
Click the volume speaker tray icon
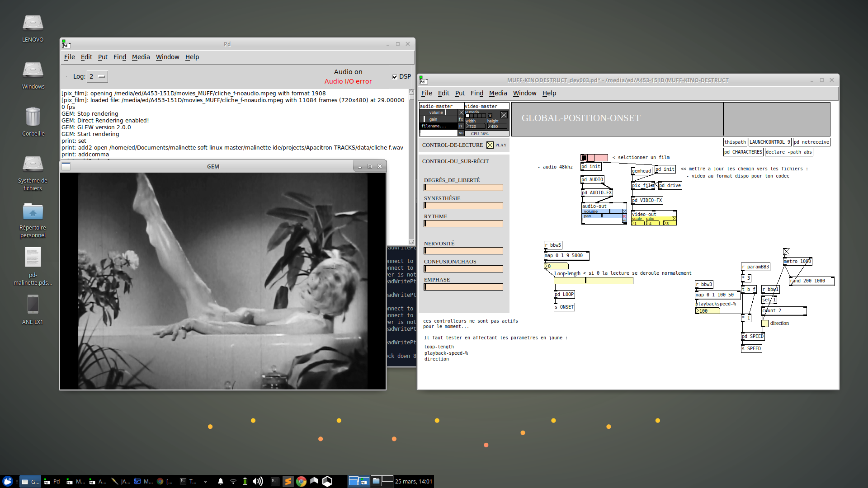coord(257,481)
